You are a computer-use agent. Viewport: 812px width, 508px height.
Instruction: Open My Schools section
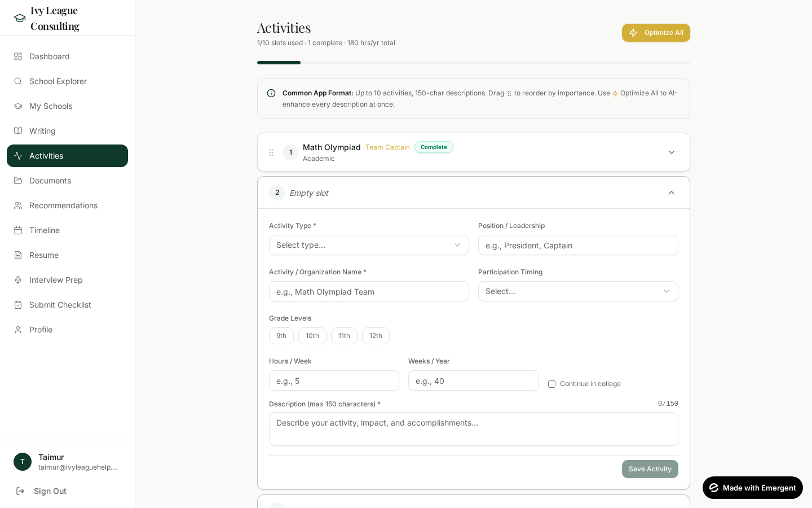tap(67, 106)
